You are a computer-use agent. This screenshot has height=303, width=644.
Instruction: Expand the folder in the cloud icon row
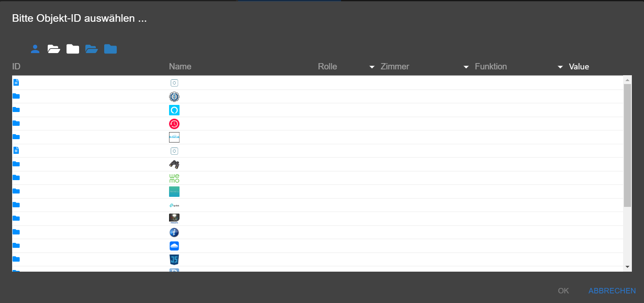click(x=16, y=245)
